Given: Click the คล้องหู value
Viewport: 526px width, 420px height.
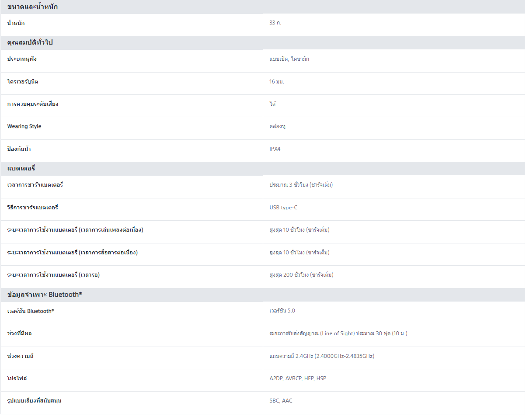Looking at the screenshot, I should [x=277, y=126].
